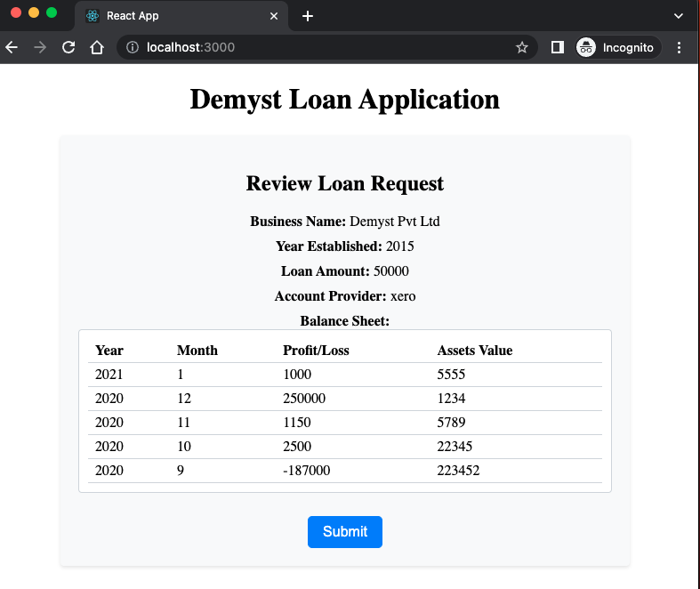The width and height of the screenshot is (700, 589).
Task: Click the Incognito profile indicator
Action: 617,47
